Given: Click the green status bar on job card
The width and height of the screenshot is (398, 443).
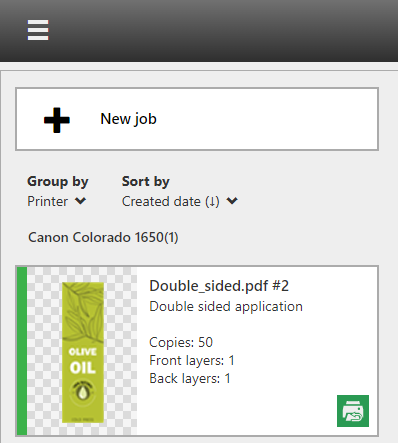Looking at the screenshot, I should pos(22,351).
